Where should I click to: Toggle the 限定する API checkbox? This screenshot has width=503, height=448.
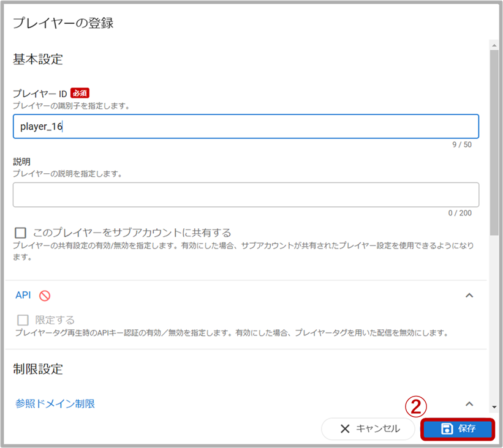(x=23, y=320)
